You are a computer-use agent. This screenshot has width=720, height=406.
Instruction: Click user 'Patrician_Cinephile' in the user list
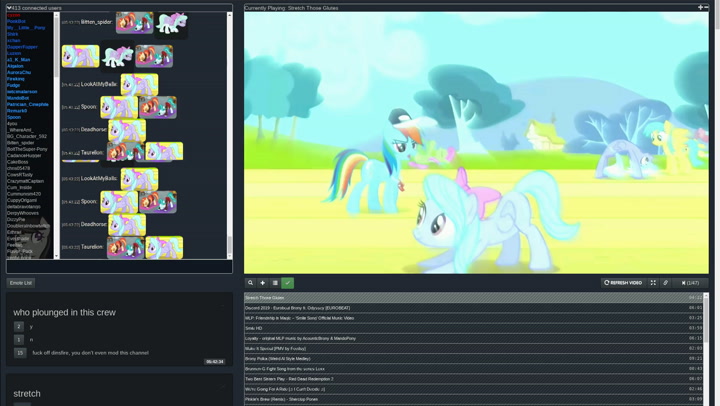[x=28, y=104]
